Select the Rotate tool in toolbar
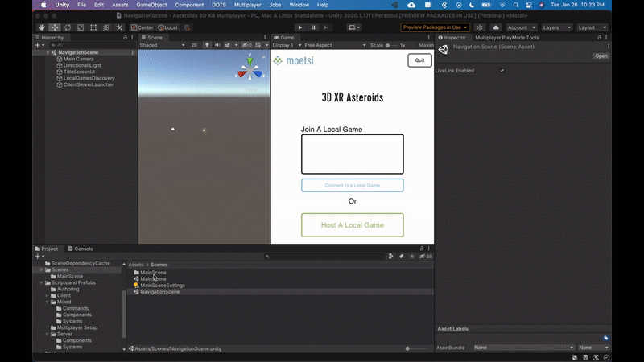The width and height of the screenshot is (644, 362). pos(67,27)
